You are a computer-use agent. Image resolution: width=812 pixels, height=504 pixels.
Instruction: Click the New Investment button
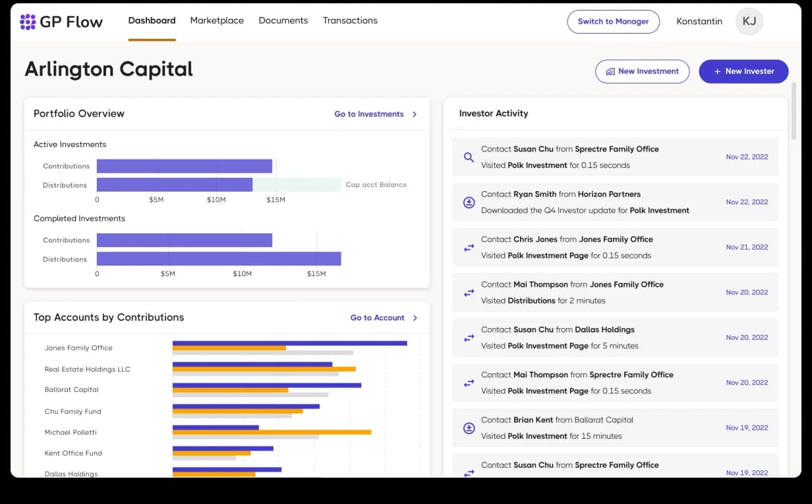point(642,71)
